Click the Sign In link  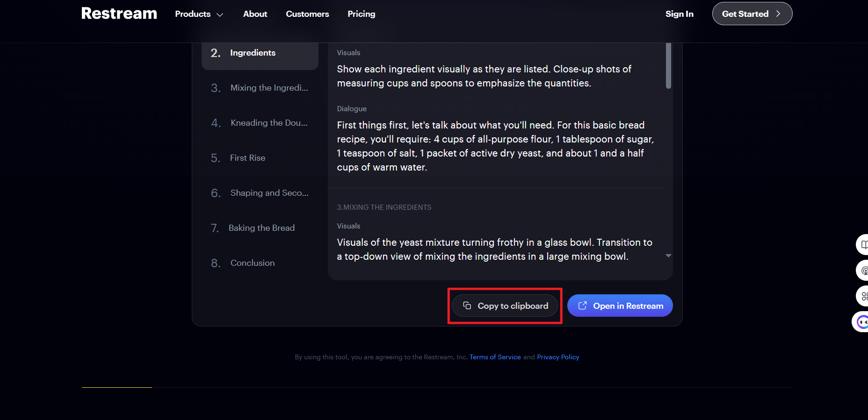(679, 14)
